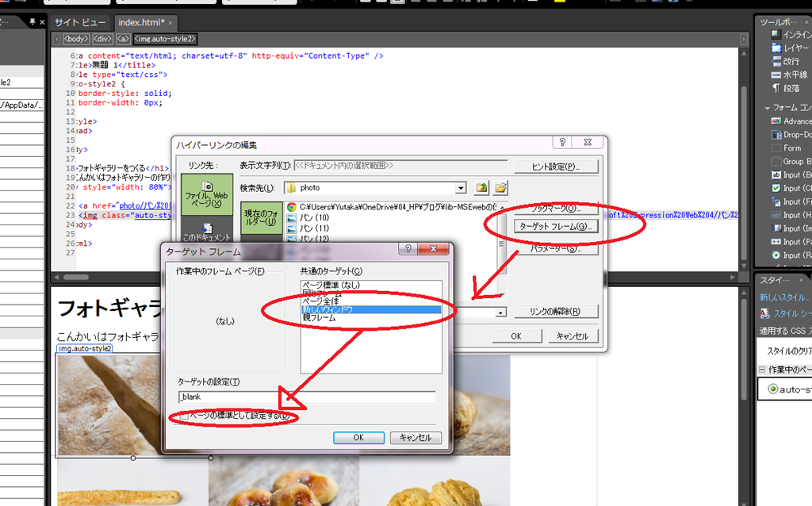Open help in ハイパーリンクの編集 title bar
The width and height of the screenshot is (812, 506).
tap(562, 142)
